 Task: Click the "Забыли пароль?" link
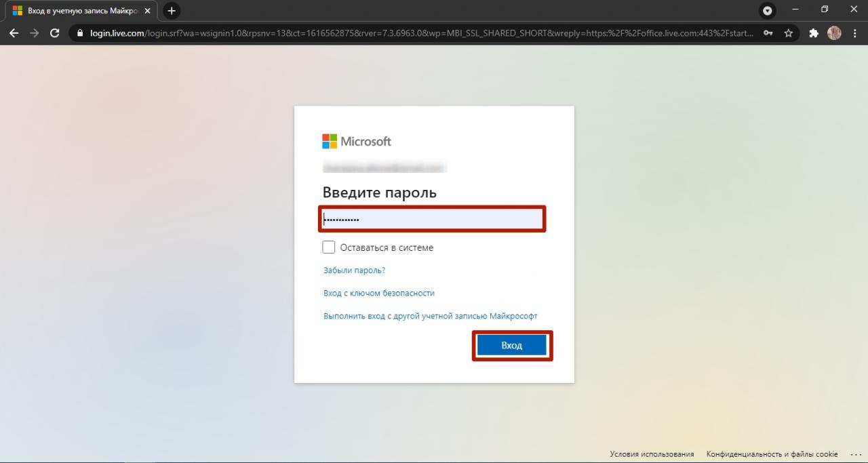coord(354,270)
